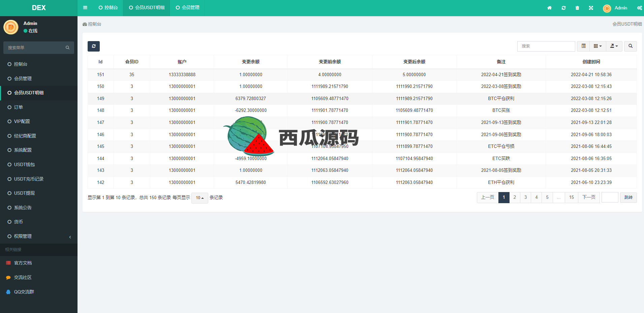Click the refresh icon in top bar
Image resolution: width=644 pixels, height=313 pixels.
(563, 8)
